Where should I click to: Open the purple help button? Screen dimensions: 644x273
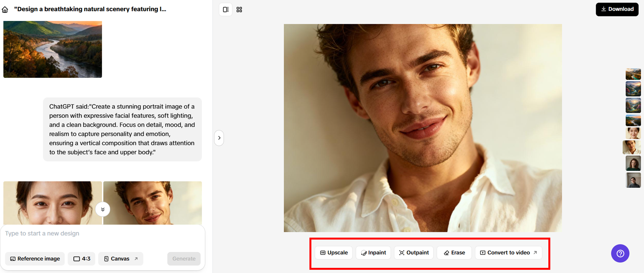tap(620, 253)
